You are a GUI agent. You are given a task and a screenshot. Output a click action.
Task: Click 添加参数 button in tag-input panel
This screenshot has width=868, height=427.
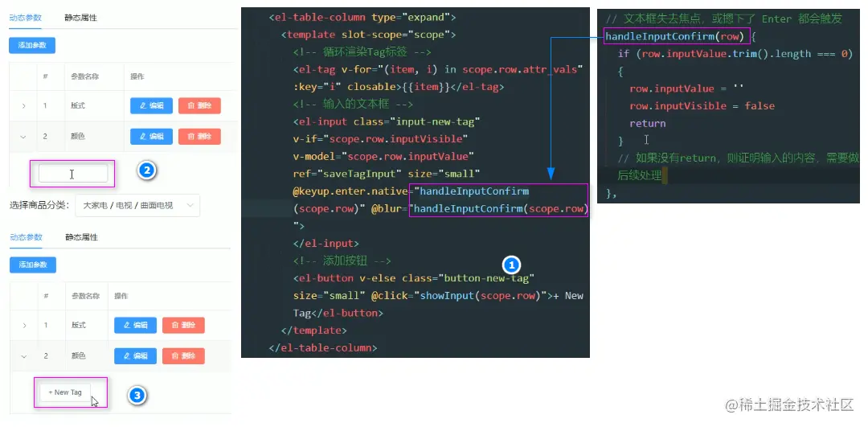click(x=32, y=45)
